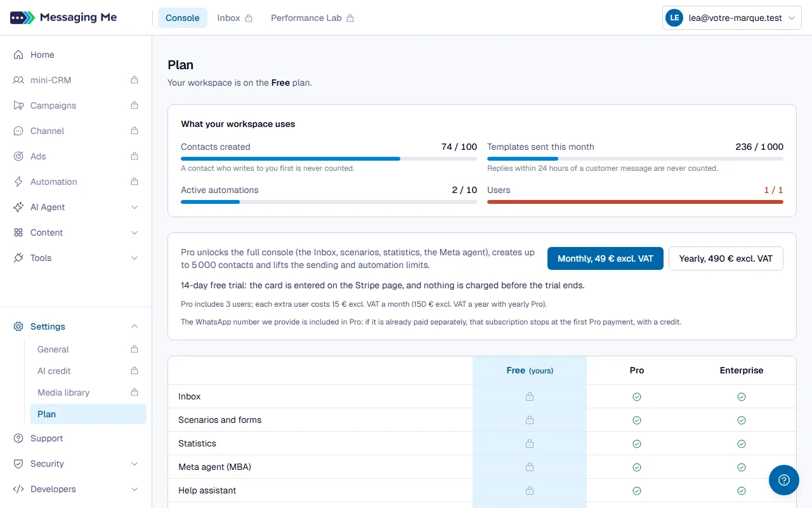Image resolution: width=812 pixels, height=508 pixels.
Task: Click the Content grid icon
Action: pos(18,232)
